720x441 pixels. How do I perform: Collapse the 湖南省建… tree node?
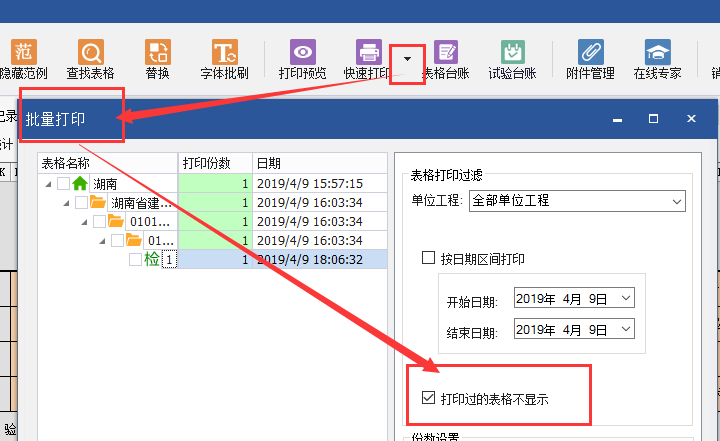66,203
